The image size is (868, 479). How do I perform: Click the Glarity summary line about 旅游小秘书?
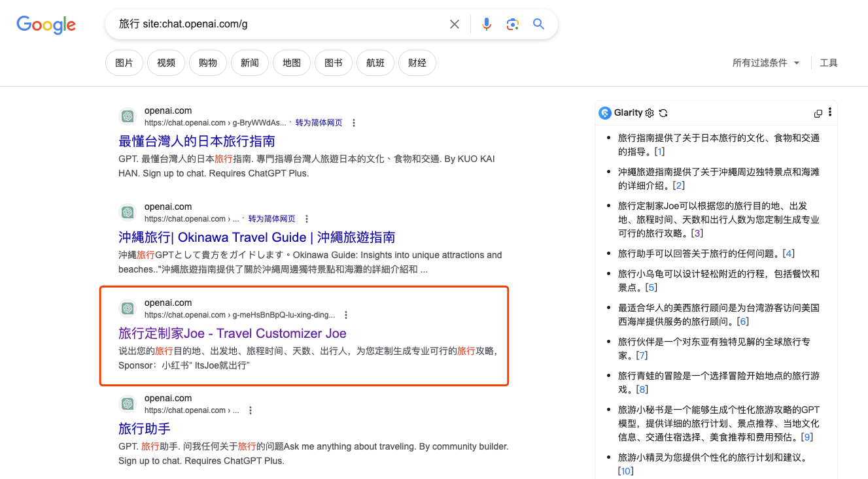click(719, 423)
